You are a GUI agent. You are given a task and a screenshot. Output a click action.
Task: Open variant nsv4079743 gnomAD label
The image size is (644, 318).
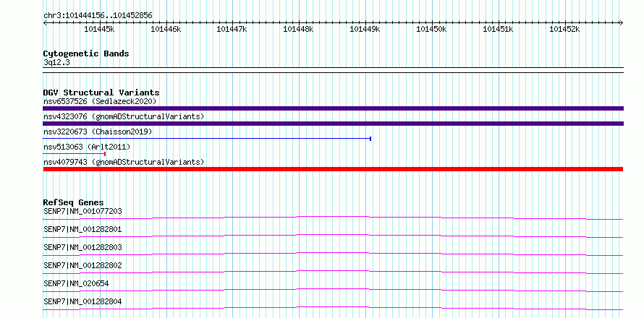click(124, 162)
